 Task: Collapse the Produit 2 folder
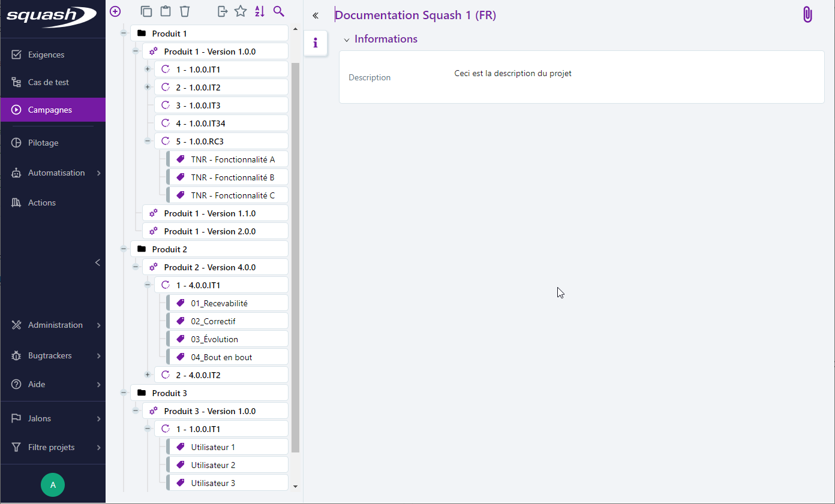[124, 249]
